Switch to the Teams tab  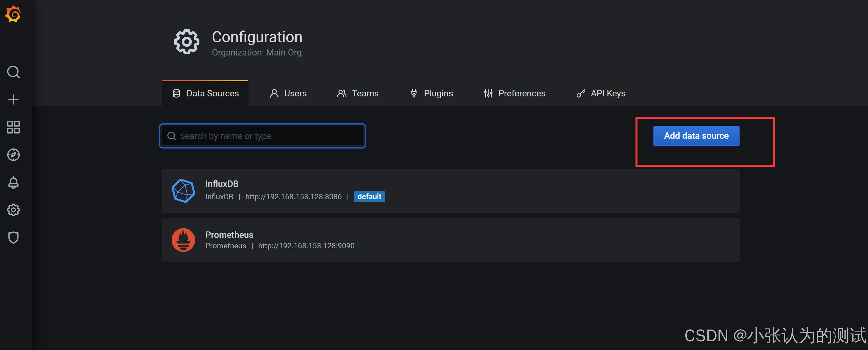pyautogui.click(x=358, y=93)
